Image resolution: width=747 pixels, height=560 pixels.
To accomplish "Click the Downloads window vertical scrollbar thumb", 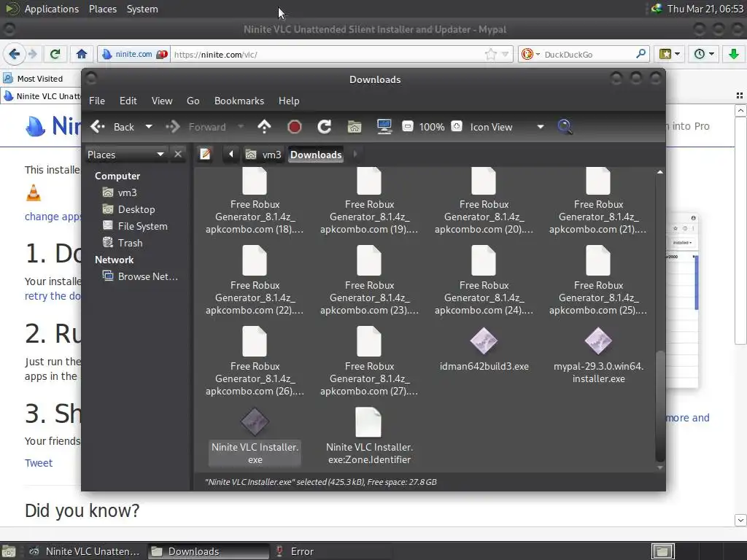I will click(659, 406).
